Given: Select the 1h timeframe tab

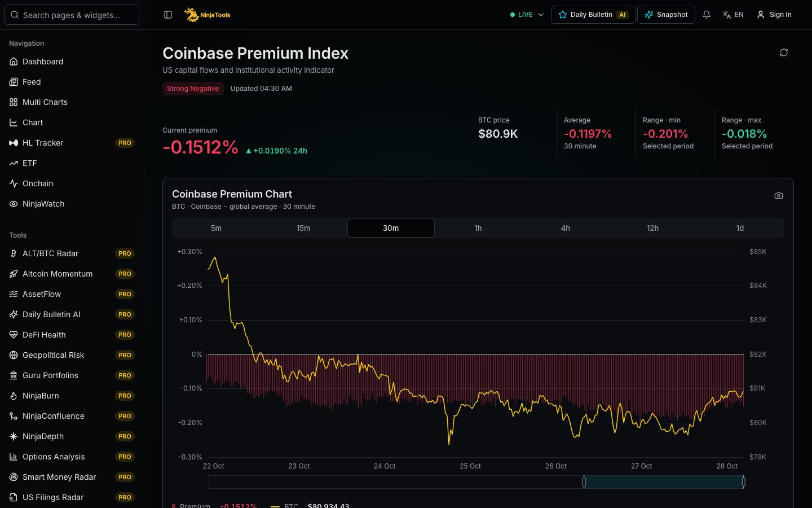Looking at the screenshot, I should pos(478,228).
